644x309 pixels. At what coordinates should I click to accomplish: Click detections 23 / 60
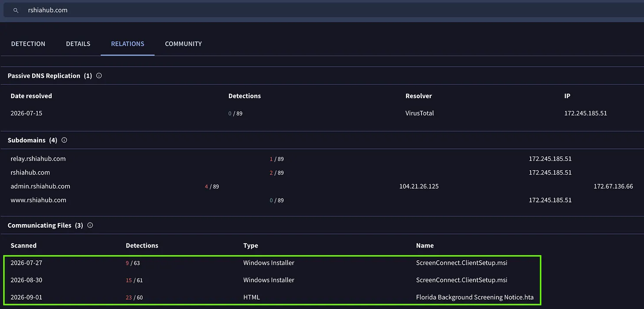tap(134, 298)
